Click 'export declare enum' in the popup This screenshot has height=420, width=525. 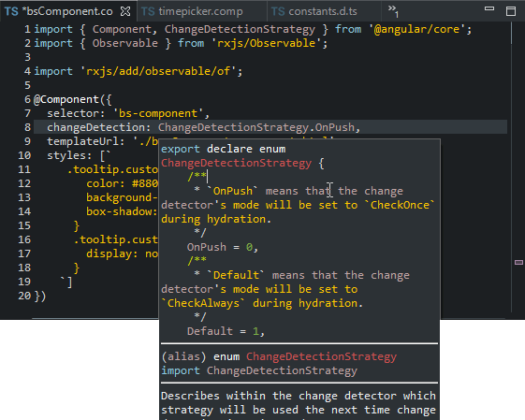pyautogui.click(x=224, y=150)
